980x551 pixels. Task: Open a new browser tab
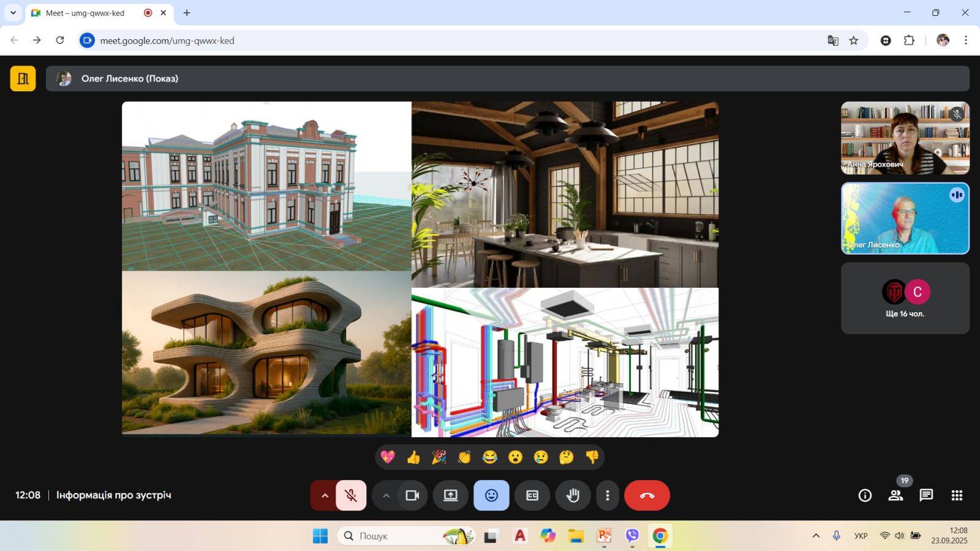(187, 13)
